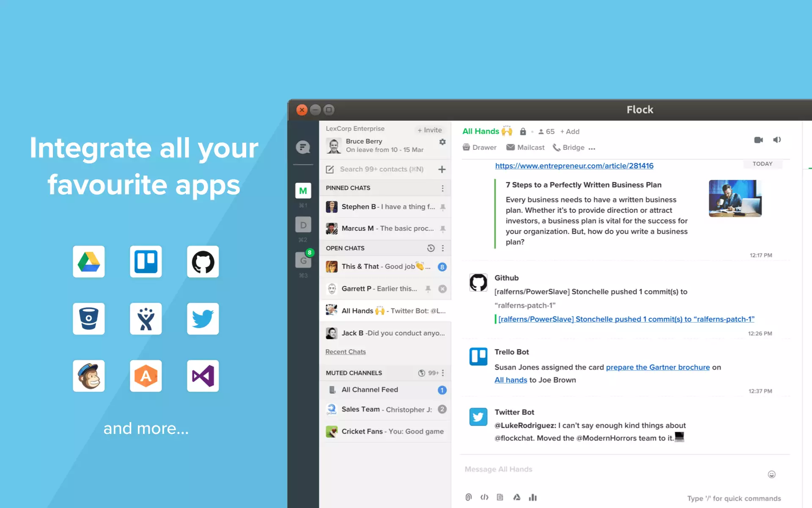Viewport: 812px width, 508px height.
Task: Open This & That chat
Action: pos(385,267)
